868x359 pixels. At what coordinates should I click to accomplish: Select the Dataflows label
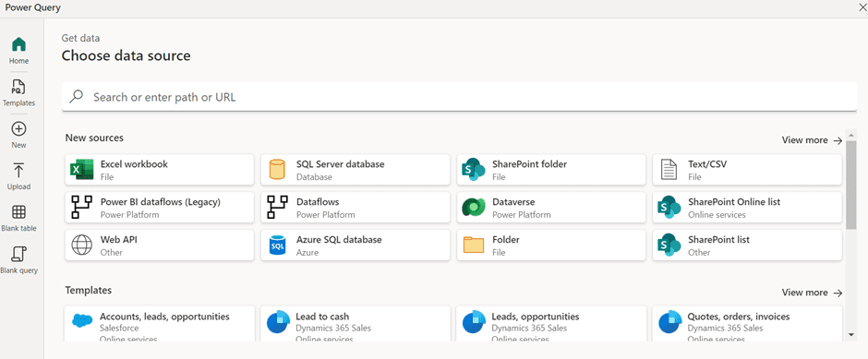pyautogui.click(x=318, y=202)
